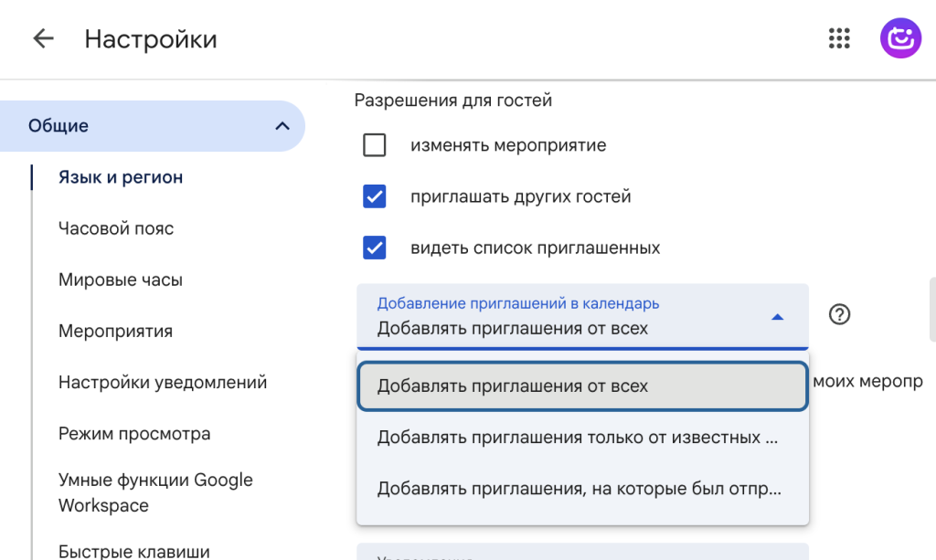The width and height of the screenshot is (936, 560).
Task: Click the Добавление приглашений dropdown arrow
Action: (777, 317)
